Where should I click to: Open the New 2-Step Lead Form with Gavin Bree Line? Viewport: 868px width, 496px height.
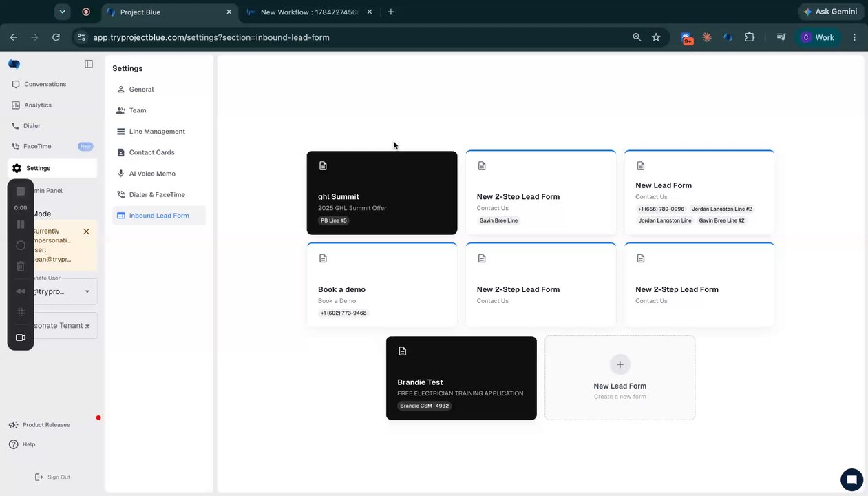[x=541, y=193]
